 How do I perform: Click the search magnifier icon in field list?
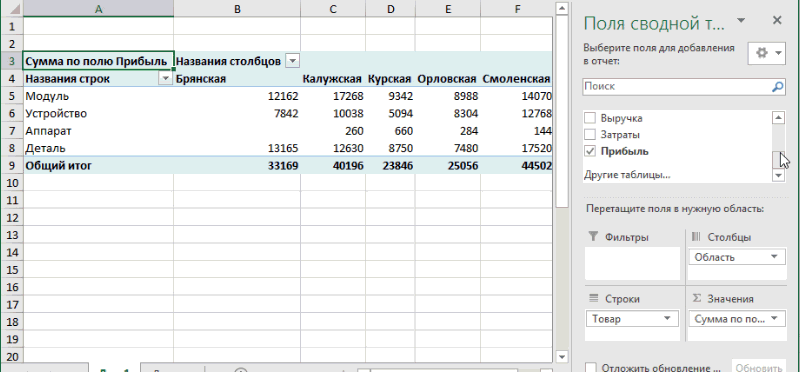click(x=777, y=87)
